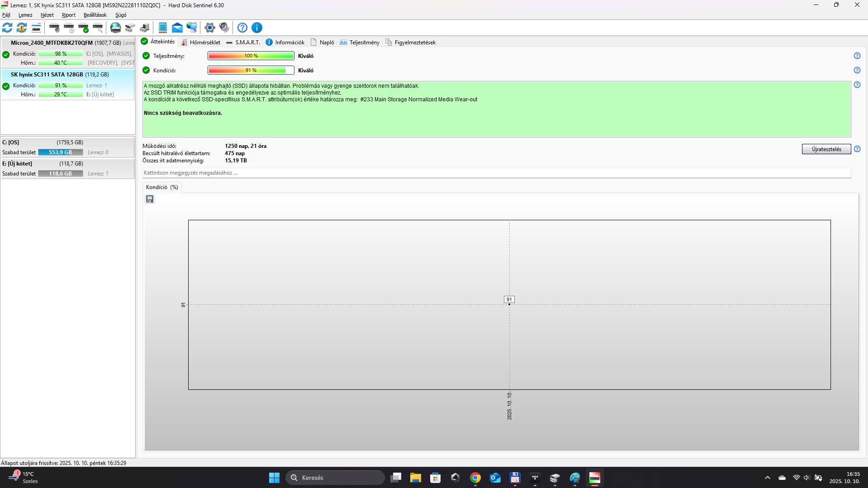Click the Kondíció 91 % bar in overview
The width and height of the screenshot is (868, 488).
(x=251, y=71)
